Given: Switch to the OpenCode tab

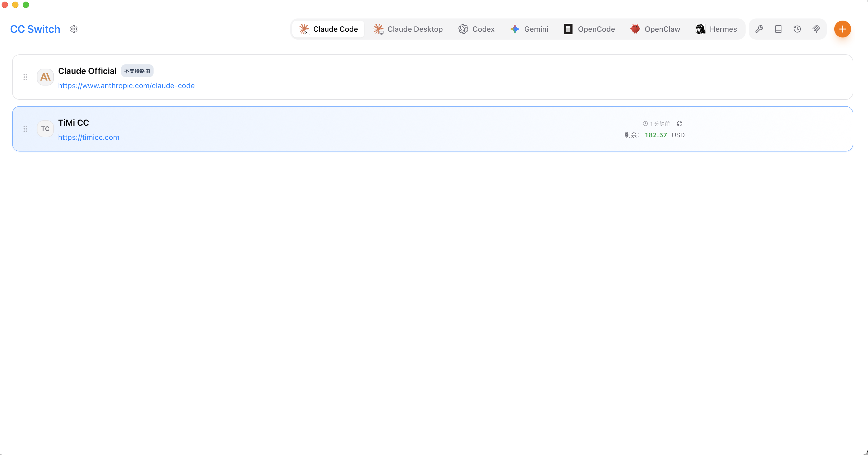Looking at the screenshot, I should point(589,29).
